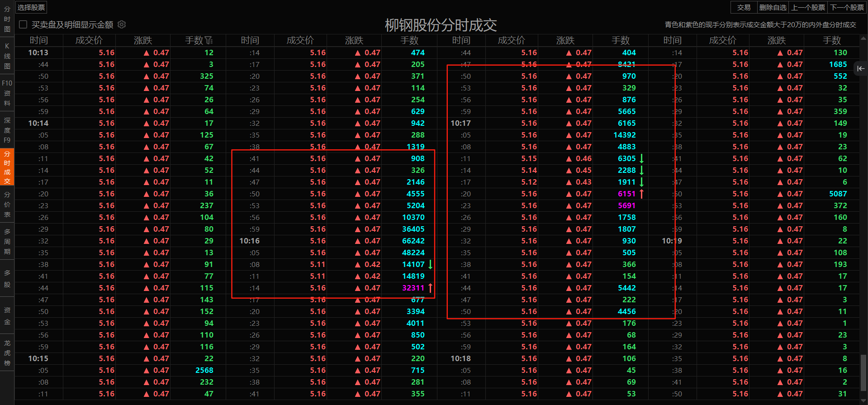Click magenta volume value 5691

(x=626, y=205)
